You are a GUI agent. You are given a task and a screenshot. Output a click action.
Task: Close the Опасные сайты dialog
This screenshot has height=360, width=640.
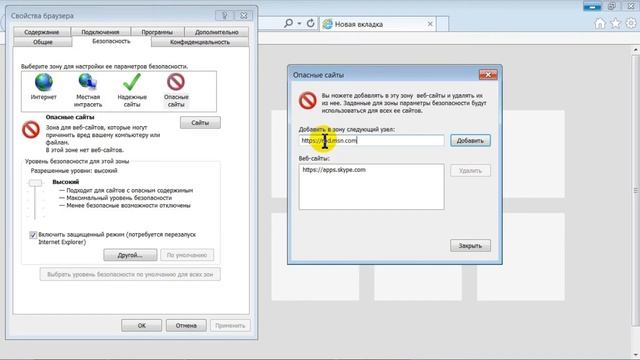[488, 75]
